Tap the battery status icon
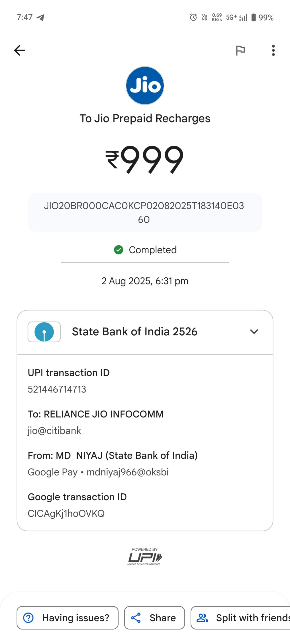Screen dimensions: 290x644 (253, 17)
